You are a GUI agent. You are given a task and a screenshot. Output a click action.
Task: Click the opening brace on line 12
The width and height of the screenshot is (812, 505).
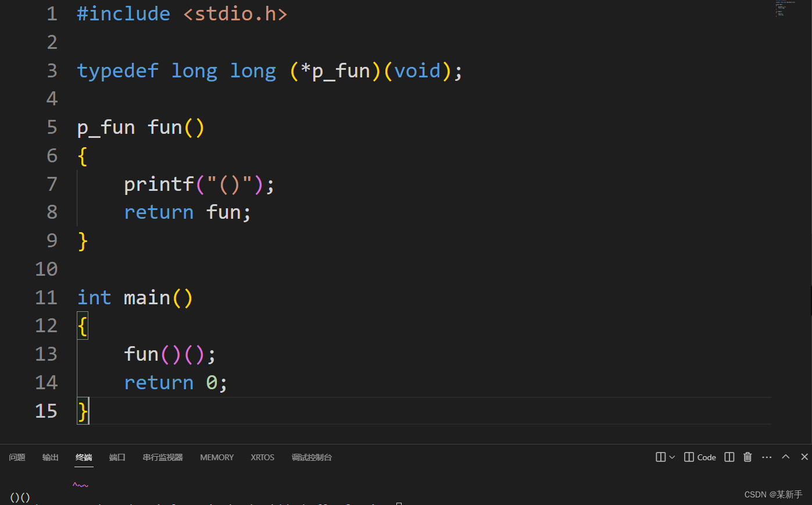[83, 326]
